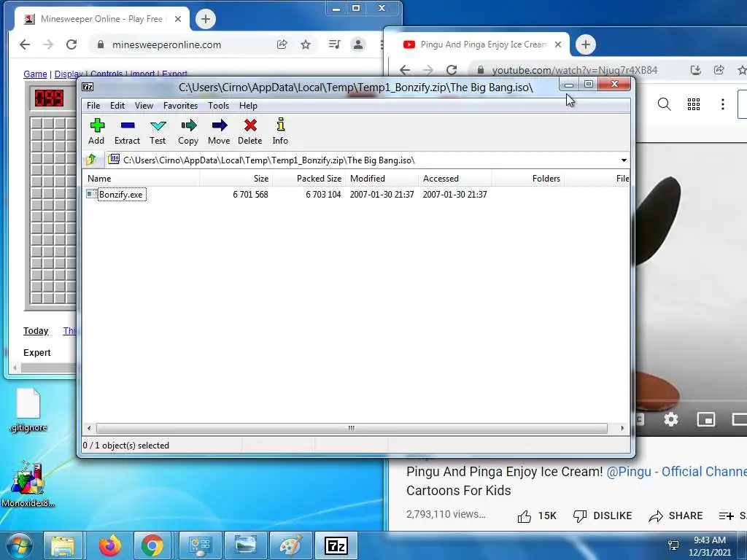Click the Extract toolbar icon
Viewport: 747px width, 560px height.
tap(127, 131)
